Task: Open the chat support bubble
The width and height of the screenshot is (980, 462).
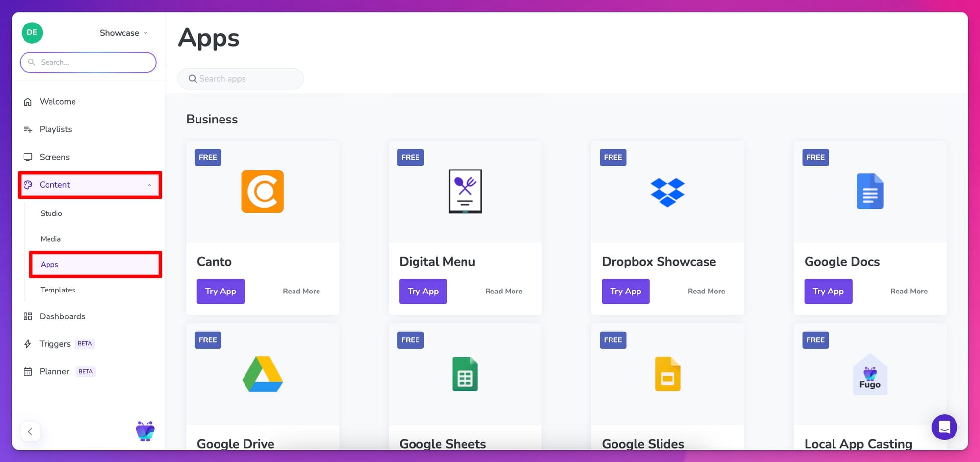Action: 944,427
